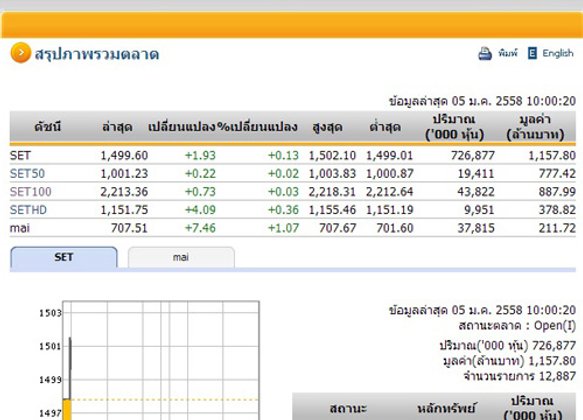Click the SET index name in table
583x420 pixels.
pyautogui.click(x=20, y=155)
